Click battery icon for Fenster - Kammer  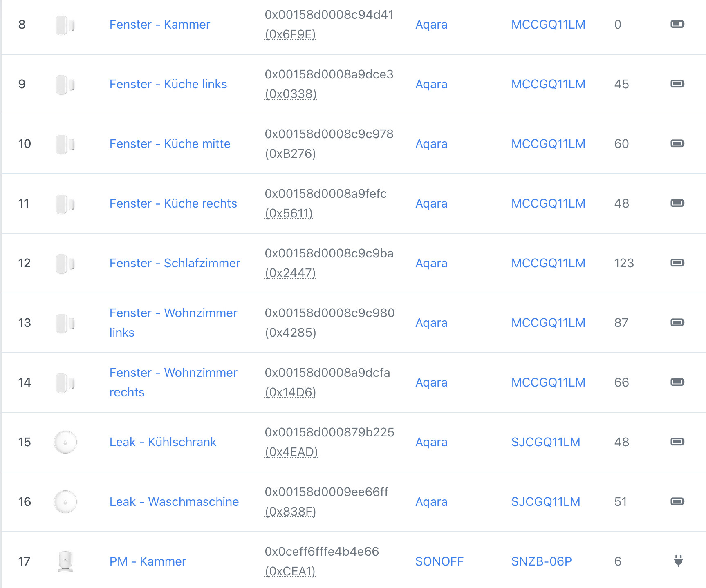677,24
